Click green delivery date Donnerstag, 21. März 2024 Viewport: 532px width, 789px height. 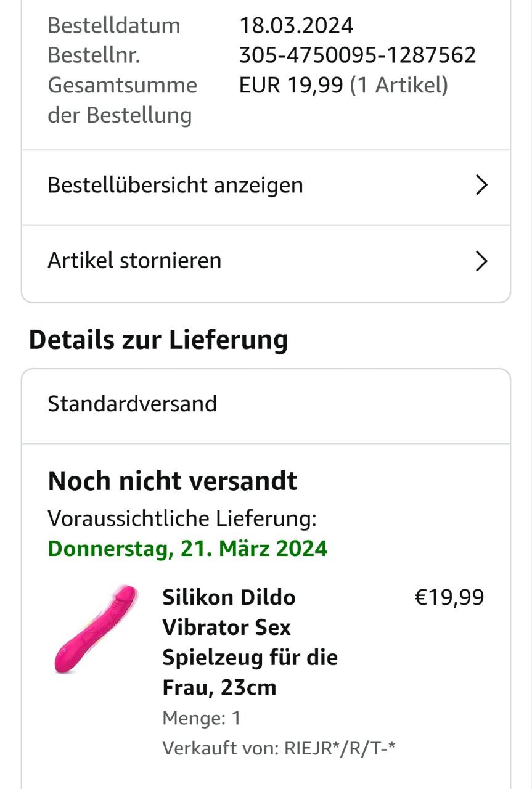(x=187, y=549)
